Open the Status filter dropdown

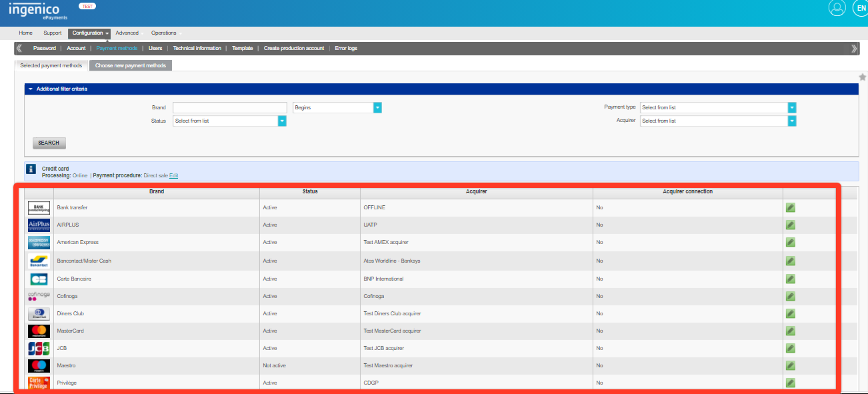(x=282, y=121)
